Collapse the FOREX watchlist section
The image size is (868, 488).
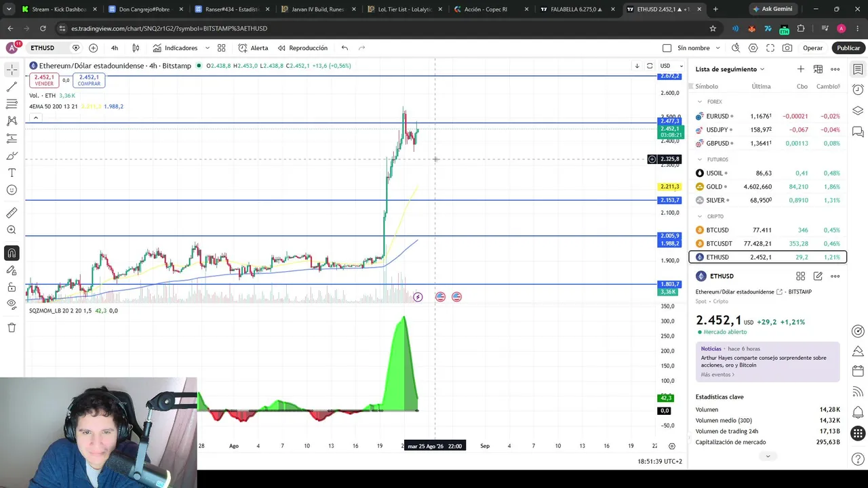coord(700,102)
